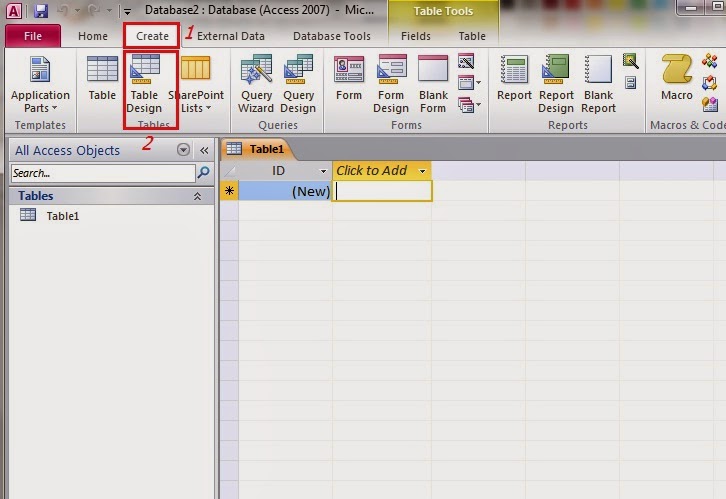Start the Form Wizard small icon

(x=466, y=61)
